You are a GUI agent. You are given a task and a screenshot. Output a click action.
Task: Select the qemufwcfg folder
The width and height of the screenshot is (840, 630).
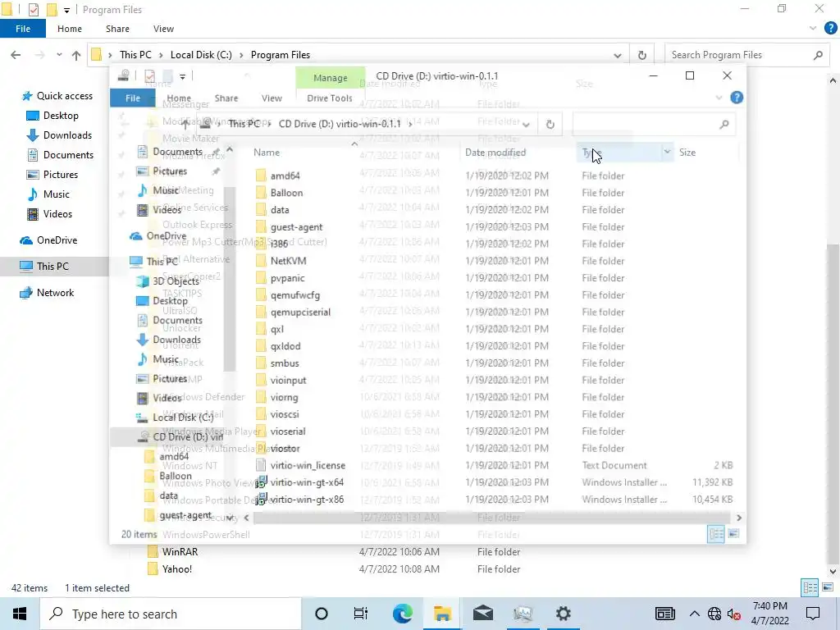click(294, 295)
